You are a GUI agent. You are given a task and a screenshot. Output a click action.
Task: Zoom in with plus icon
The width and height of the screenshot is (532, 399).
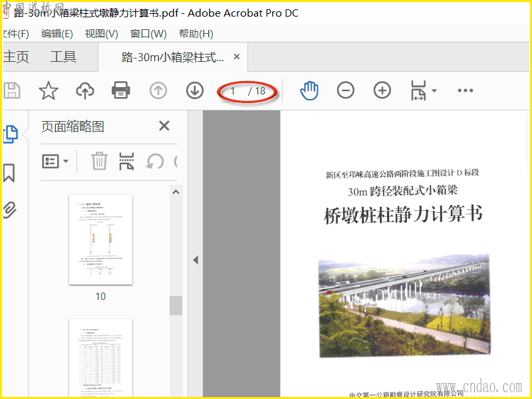click(382, 90)
